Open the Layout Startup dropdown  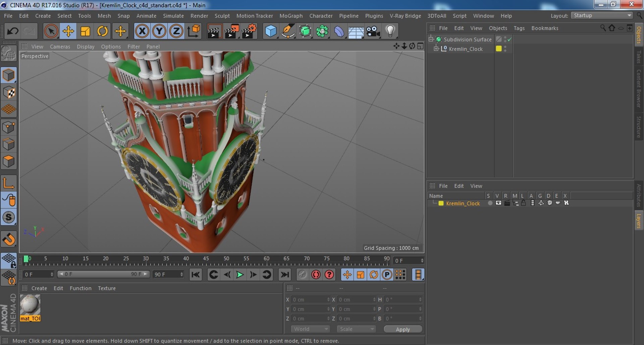coord(602,15)
